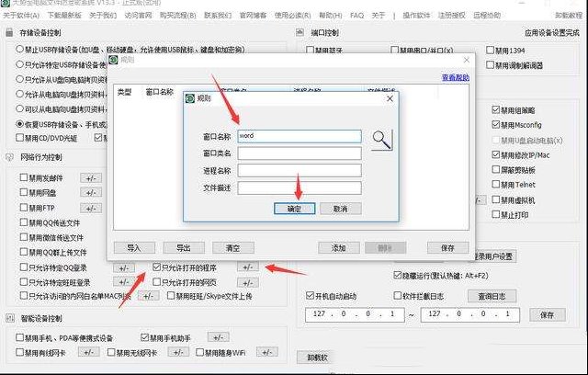Toggle the 禁用发邮件 checkbox

(x=24, y=177)
